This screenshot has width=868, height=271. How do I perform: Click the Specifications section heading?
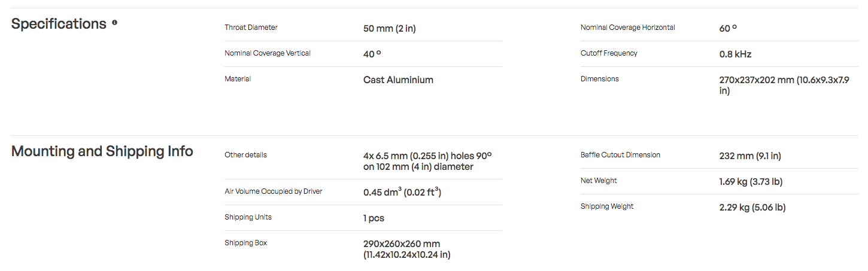[59, 24]
